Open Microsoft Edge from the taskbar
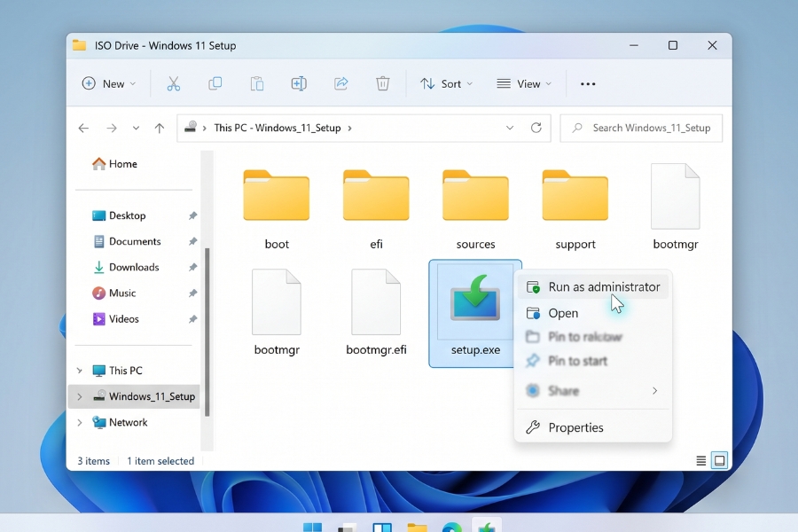The width and height of the screenshot is (798, 532). click(x=452, y=528)
